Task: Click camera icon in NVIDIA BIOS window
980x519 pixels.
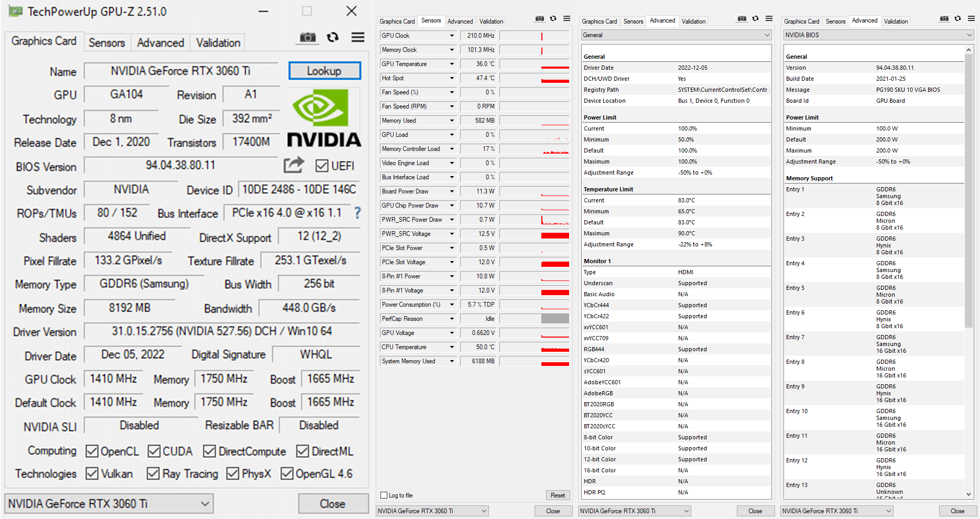Action: (x=944, y=18)
